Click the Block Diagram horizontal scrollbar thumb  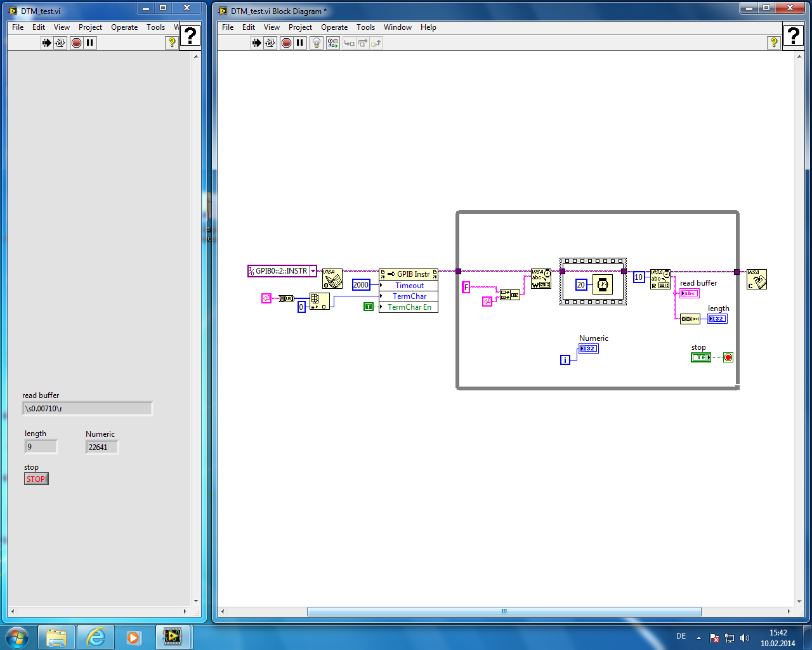[x=504, y=611]
